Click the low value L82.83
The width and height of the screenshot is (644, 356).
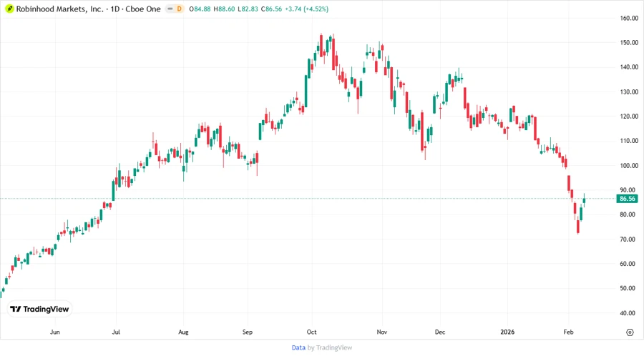click(x=248, y=9)
